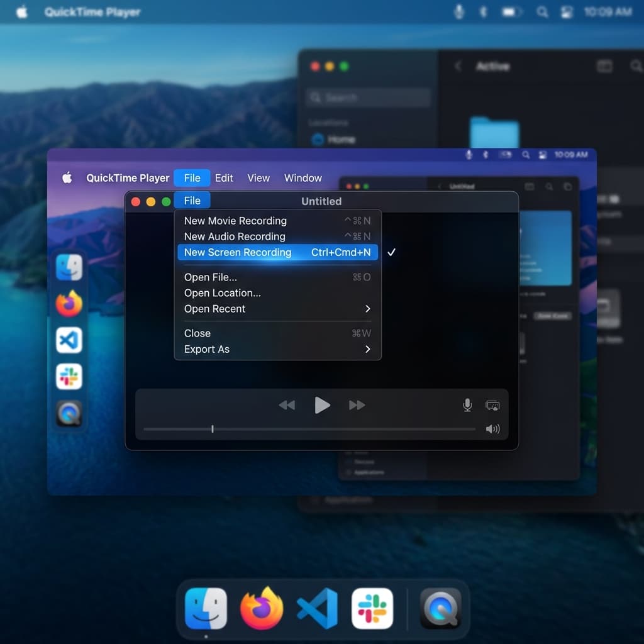Click the Spotlight search icon in menu bar
The image size is (644, 644).
[x=542, y=12]
